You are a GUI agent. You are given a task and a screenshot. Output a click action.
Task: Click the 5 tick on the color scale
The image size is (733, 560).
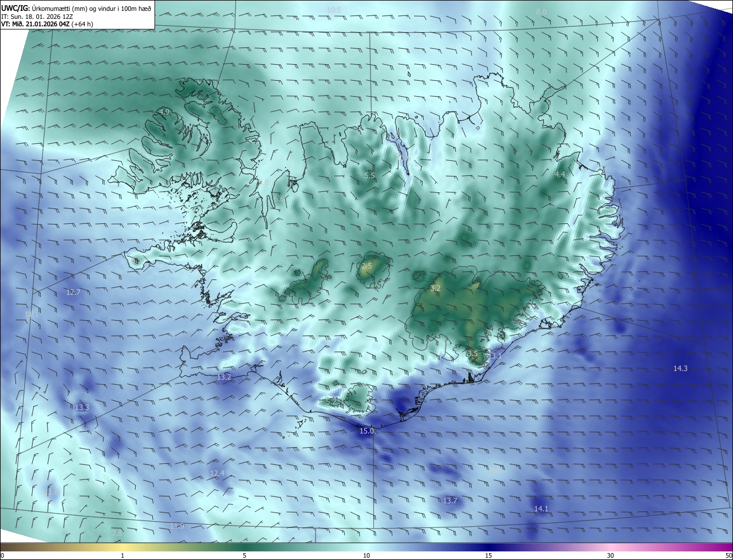(245, 555)
